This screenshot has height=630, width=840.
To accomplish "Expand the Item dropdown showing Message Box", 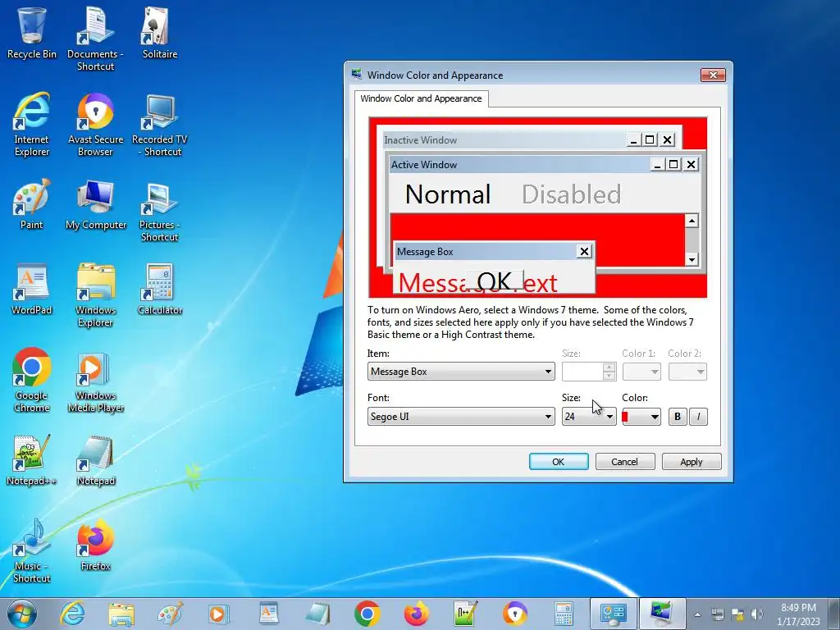I will [x=461, y=372].
